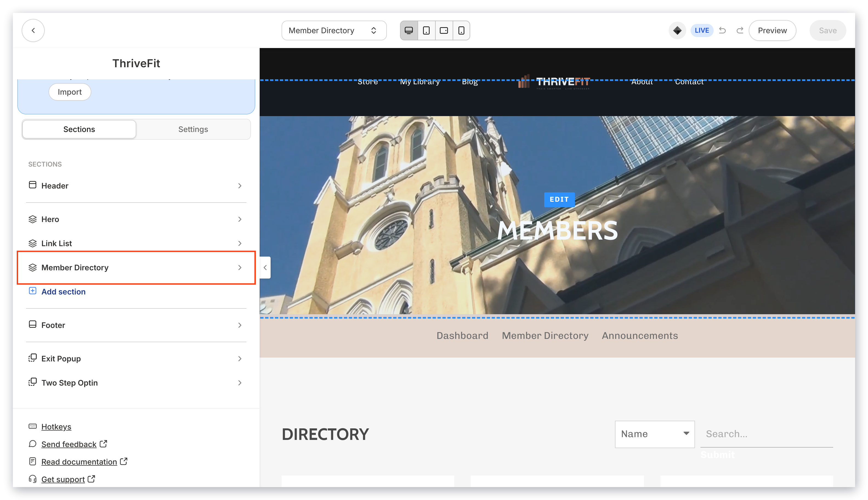The image size is (868, 500).
Task: Open the Two Step Optin row
Action: pos(136,383)
